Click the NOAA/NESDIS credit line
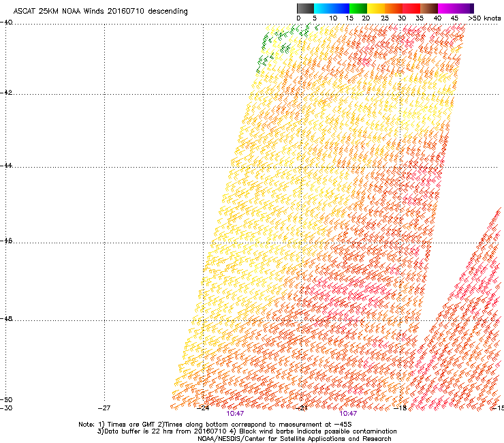504x443 pixels. (x=294, y=439)
